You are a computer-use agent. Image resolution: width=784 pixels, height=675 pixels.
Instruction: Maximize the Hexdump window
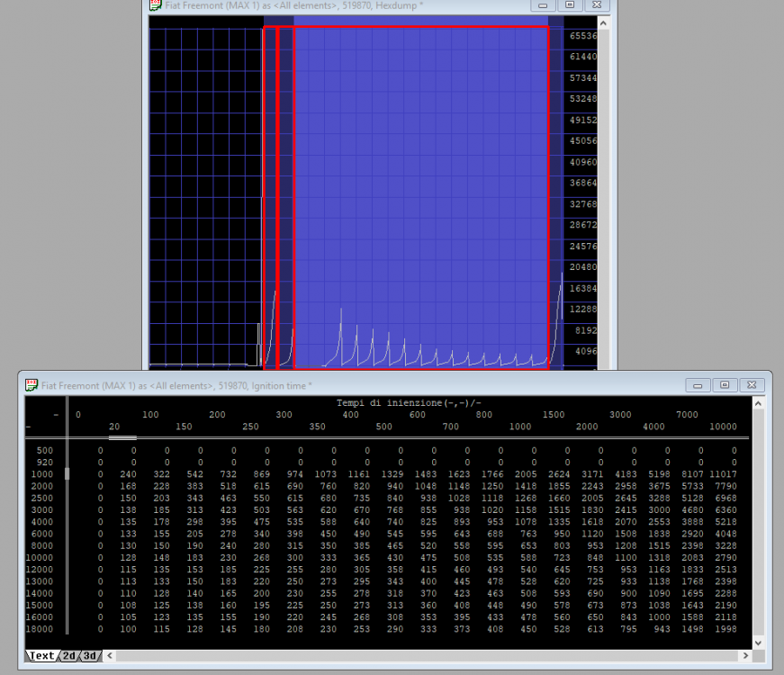pyautogui.click(x=569, y=5)
